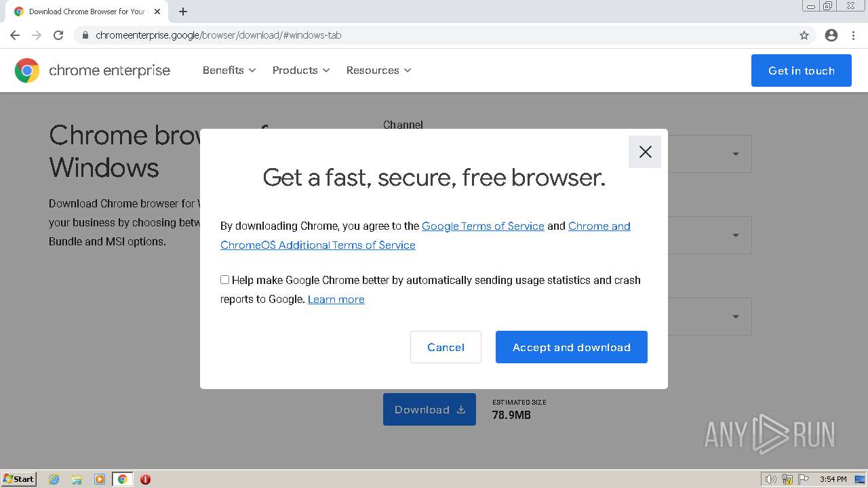Open the Chrome profile icon
This screenshot has height=488, width=868.
831,35
